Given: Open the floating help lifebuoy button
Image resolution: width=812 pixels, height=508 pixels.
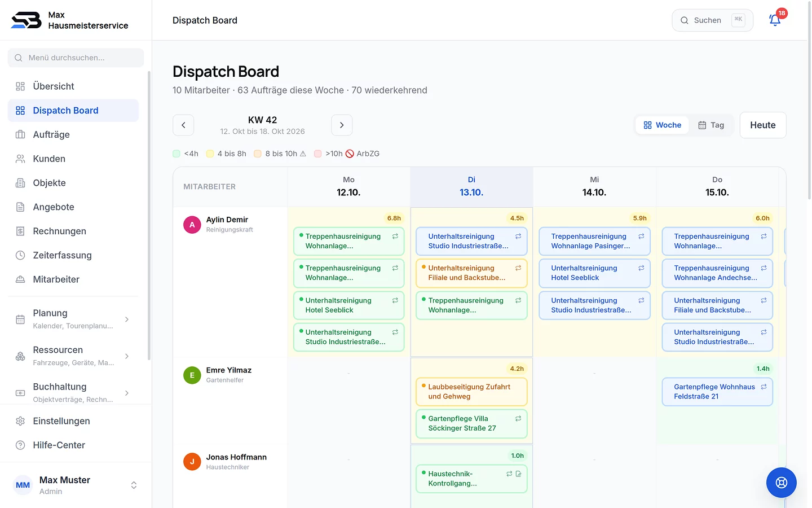Looking at the screenshot, I should (781, 483).
